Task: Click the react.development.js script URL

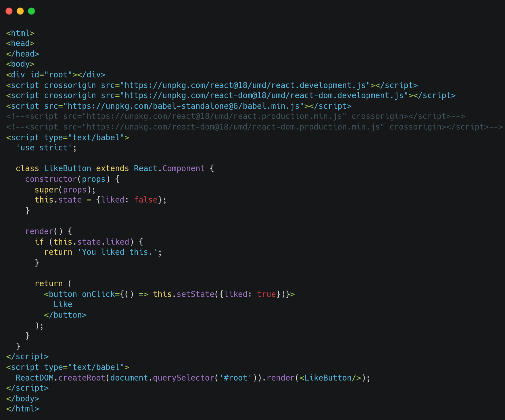Action: click(245, 85)
